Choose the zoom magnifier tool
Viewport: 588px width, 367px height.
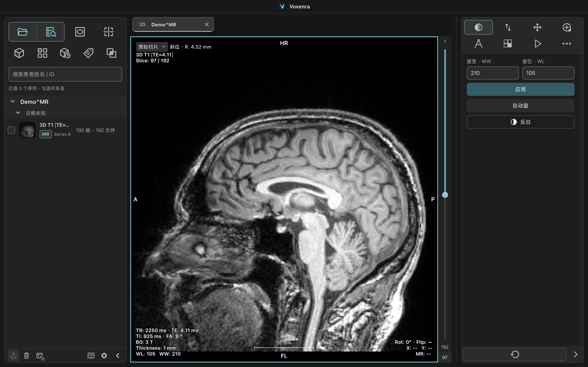point(567,27)
